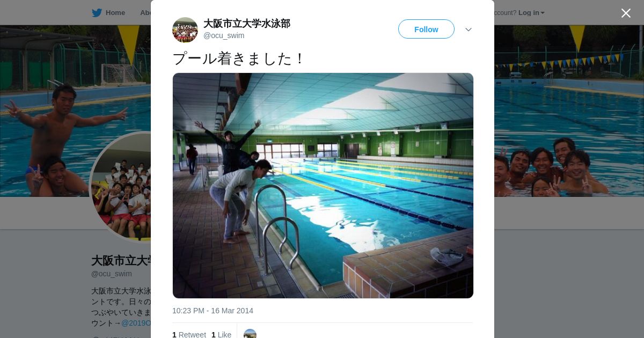
Task: View the 1 Retweet list
Action: (189, 335)
